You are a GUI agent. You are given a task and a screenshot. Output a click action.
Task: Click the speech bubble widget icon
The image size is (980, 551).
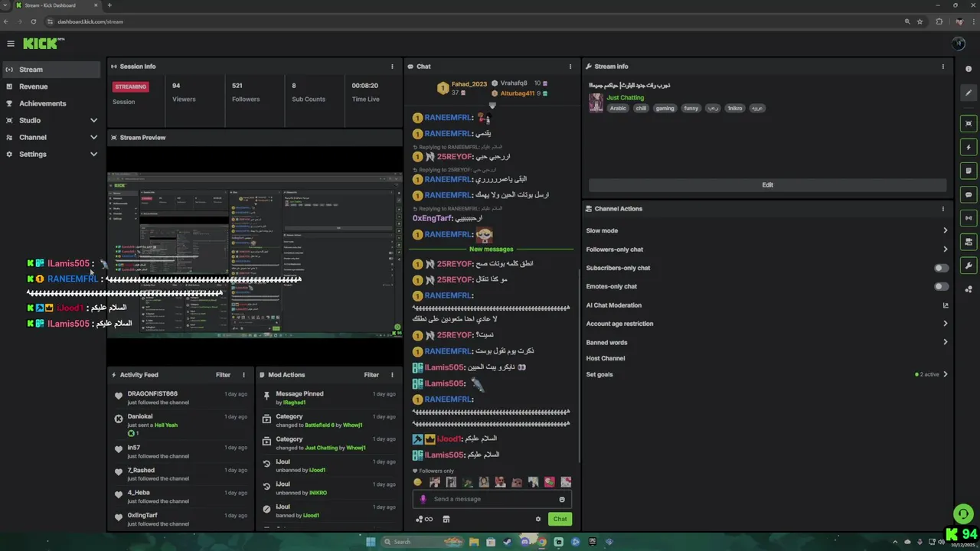(969, 194)
